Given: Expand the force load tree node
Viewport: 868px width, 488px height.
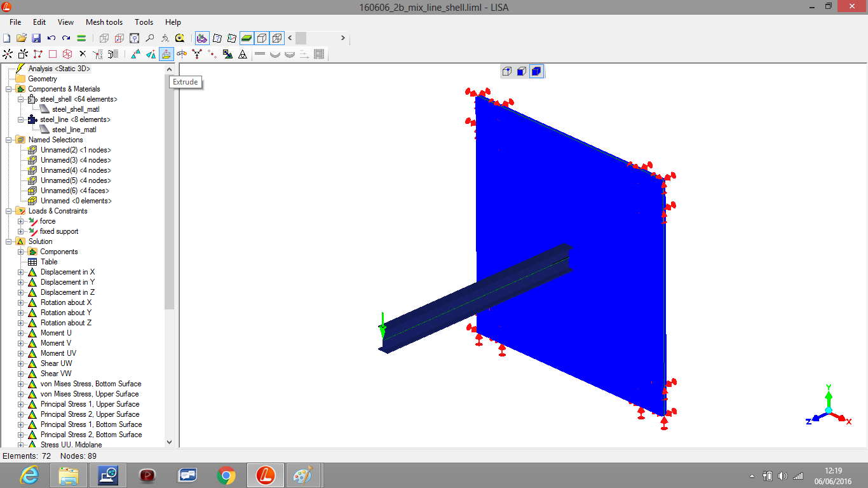Looking at the screenshot, I should pos(20,221).
